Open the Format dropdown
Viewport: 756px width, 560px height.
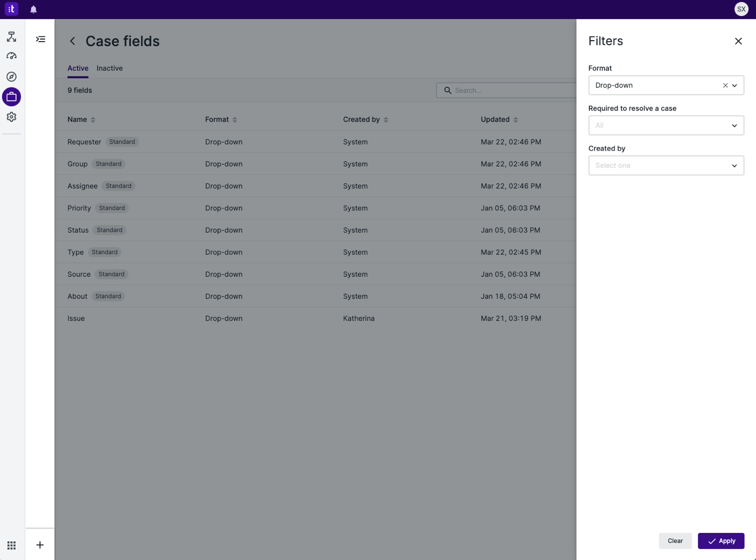click(666, 85)
